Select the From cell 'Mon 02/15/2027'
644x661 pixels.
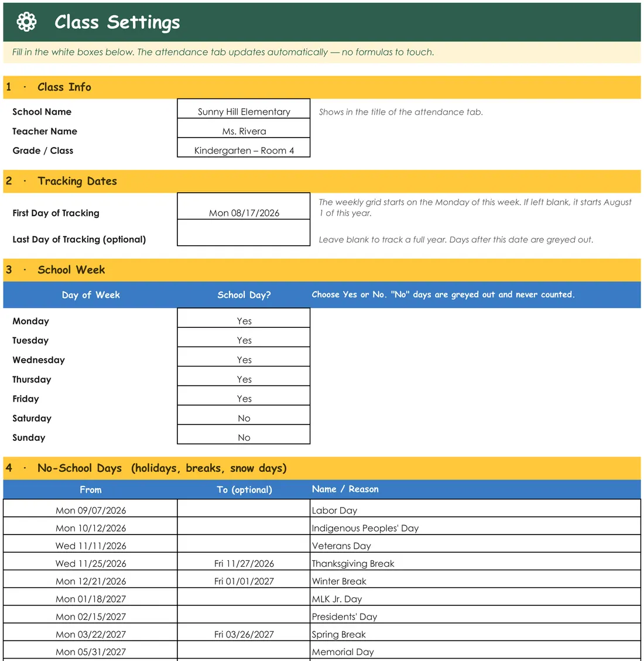90,615
